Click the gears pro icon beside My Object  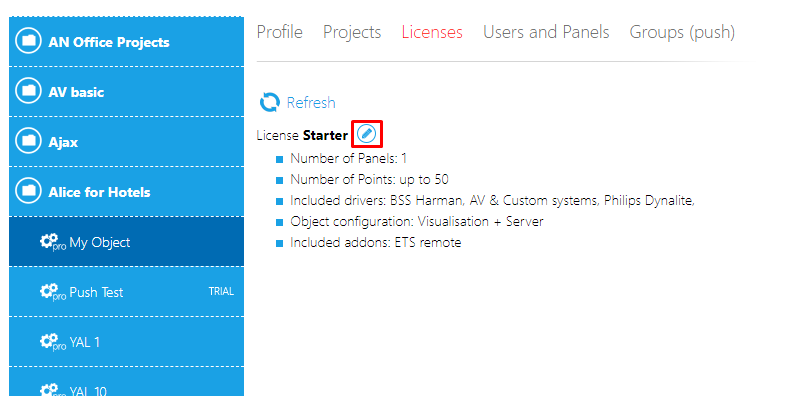point(53,242)
